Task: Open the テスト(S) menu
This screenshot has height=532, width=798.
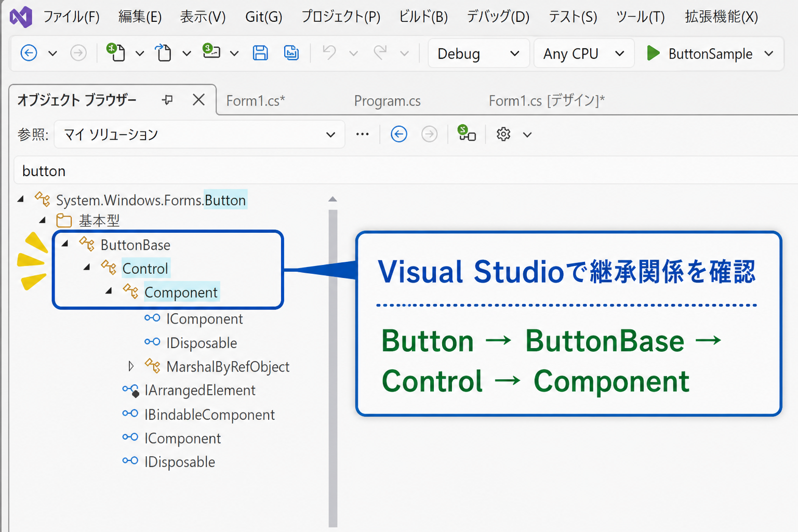Action: pyautogui.click(x=573, y=17)
